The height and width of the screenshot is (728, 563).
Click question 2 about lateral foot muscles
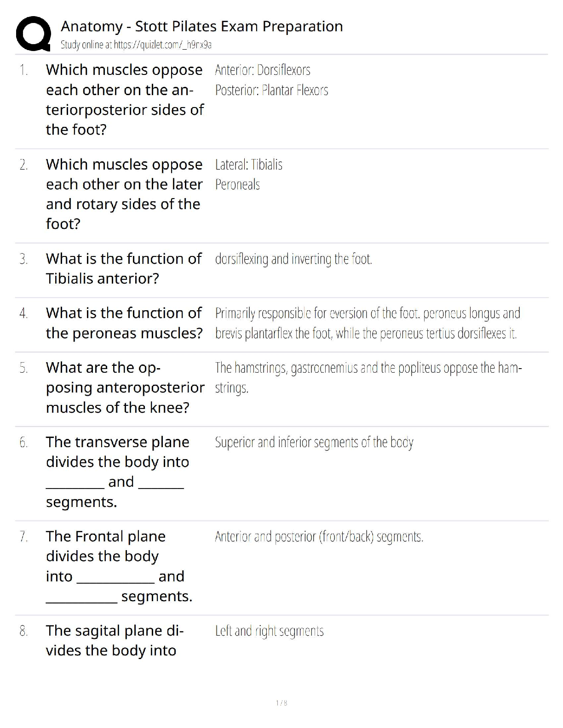(124, 194)
